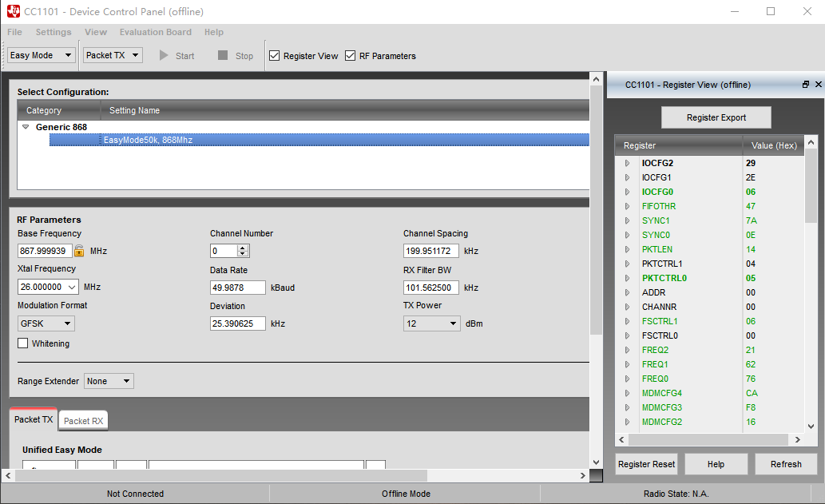The height and width of the screenshot is (504, 825).
Task: Expand the MDMCFG2 register row
Action: click(627, 422)
